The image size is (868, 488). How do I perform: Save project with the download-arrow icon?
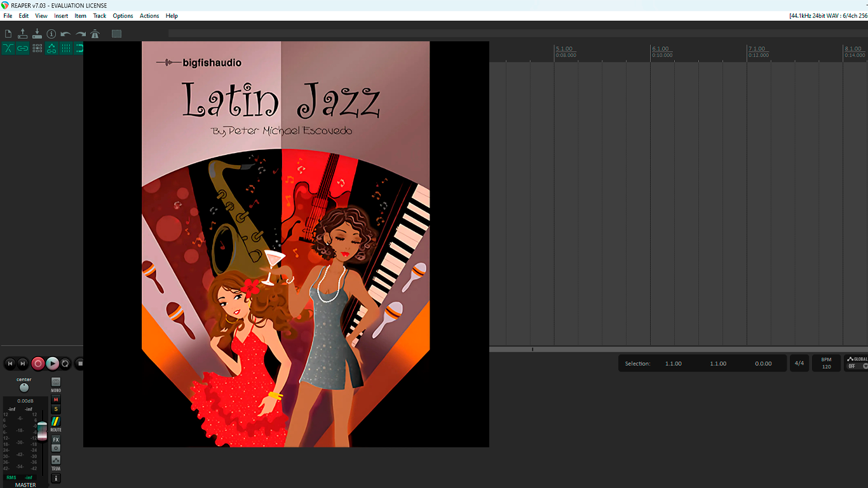click(37, 34)
